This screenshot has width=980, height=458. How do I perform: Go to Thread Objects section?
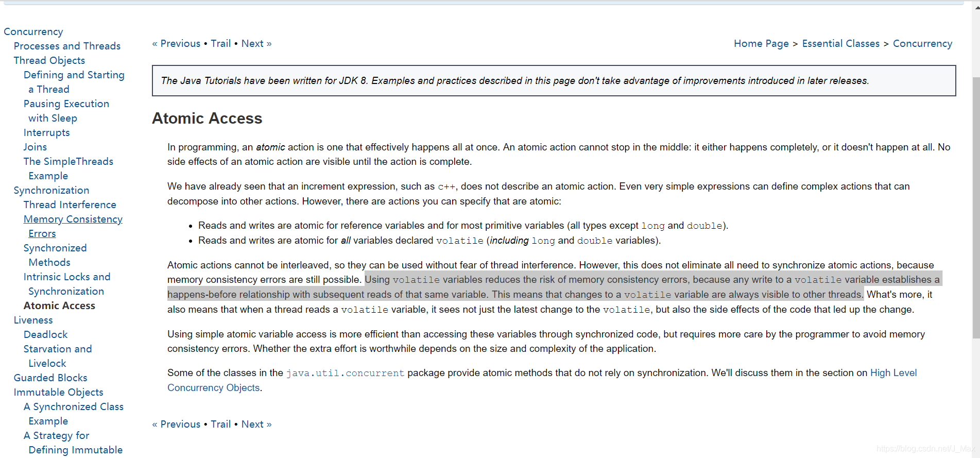point(49,60)
